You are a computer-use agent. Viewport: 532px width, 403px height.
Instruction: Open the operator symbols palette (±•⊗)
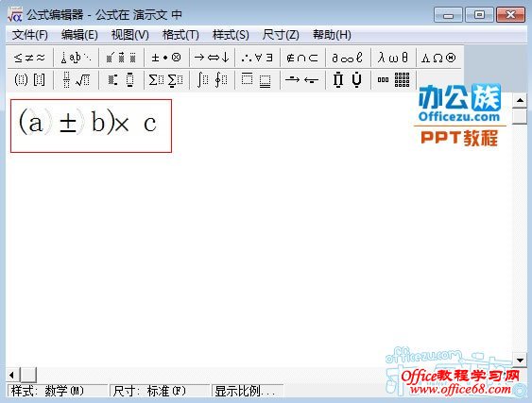[166, 58]
